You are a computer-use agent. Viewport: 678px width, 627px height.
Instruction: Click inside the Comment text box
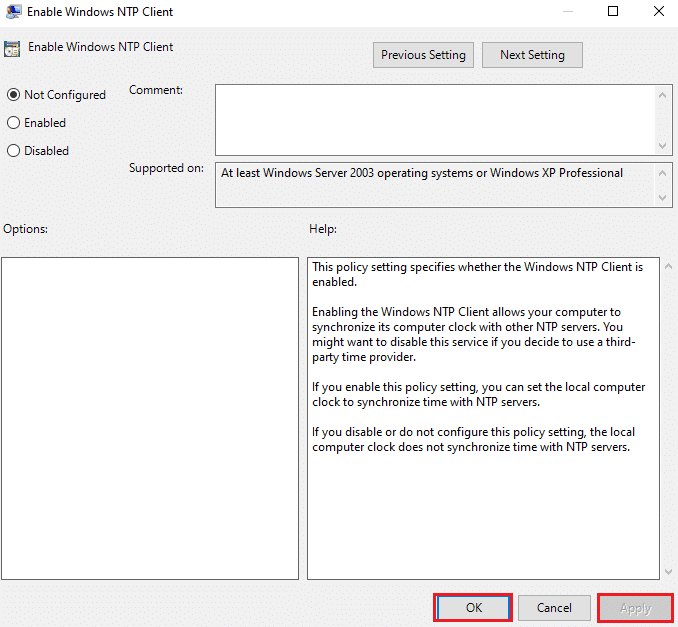pyautogui.click(x=436, y=120)
